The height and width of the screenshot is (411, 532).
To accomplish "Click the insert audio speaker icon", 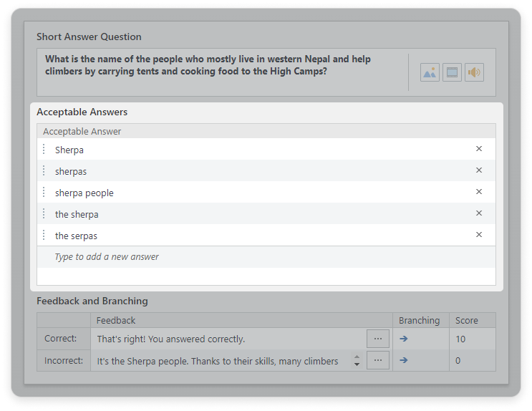I will click(x=474, y=72).
